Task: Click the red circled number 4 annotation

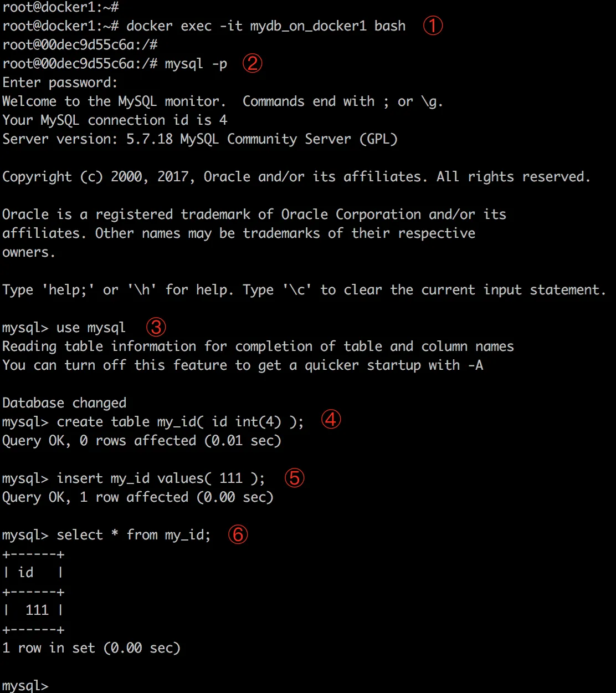Action: pos(331,420)
